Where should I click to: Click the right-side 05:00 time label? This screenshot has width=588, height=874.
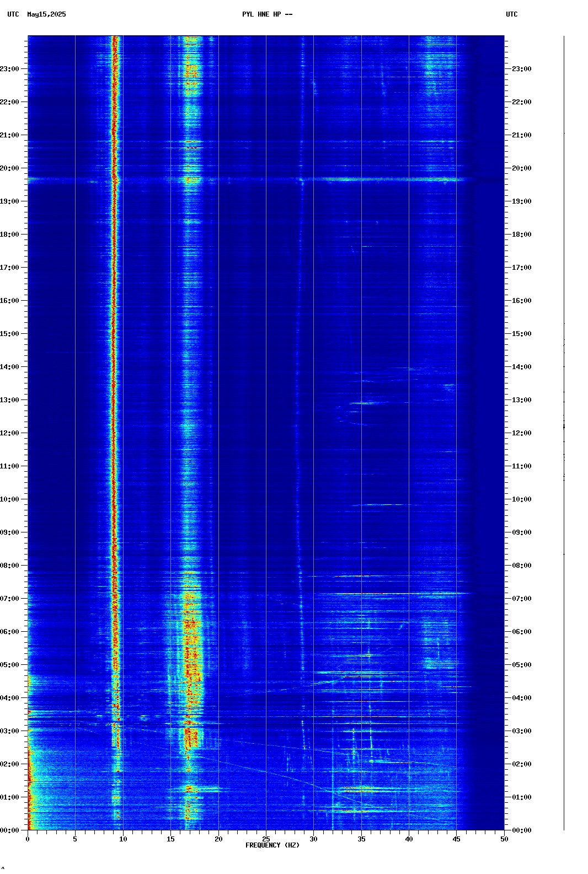[x=522, y=665]
